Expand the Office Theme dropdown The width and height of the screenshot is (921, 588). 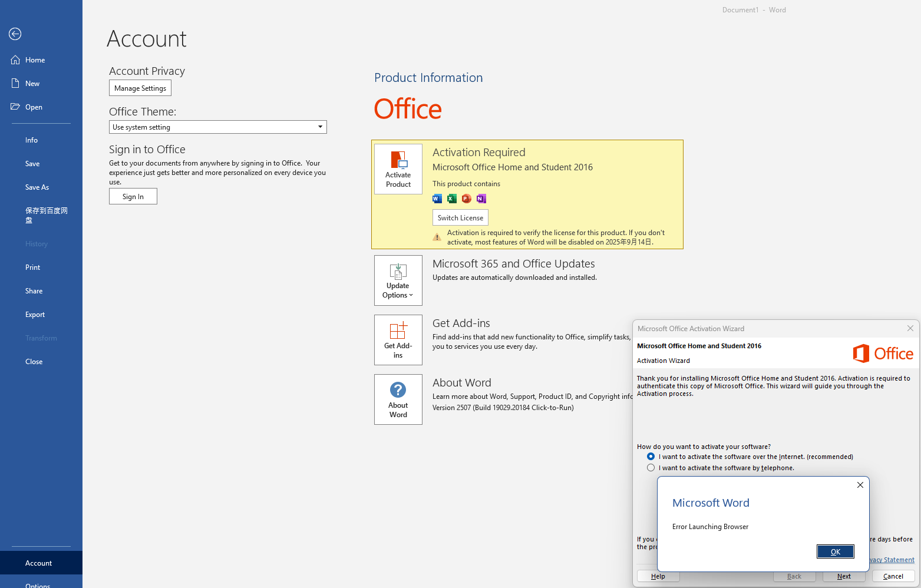[320, 127]
